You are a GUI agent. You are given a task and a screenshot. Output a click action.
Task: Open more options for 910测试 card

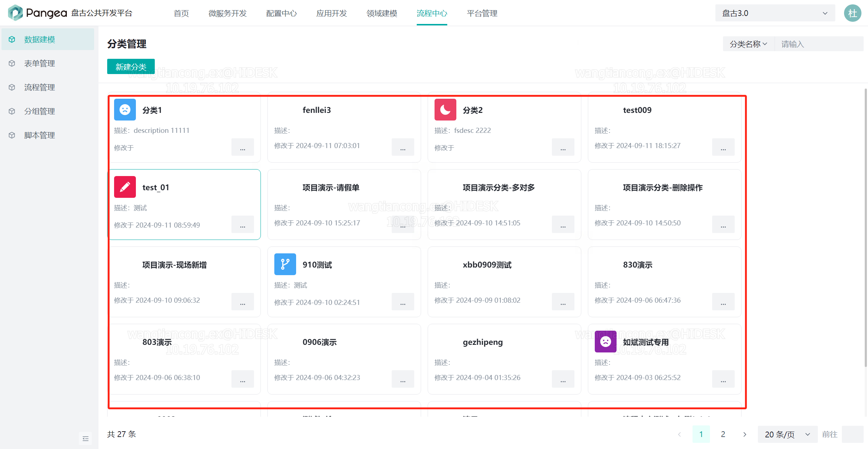click(x=403, y=302)
